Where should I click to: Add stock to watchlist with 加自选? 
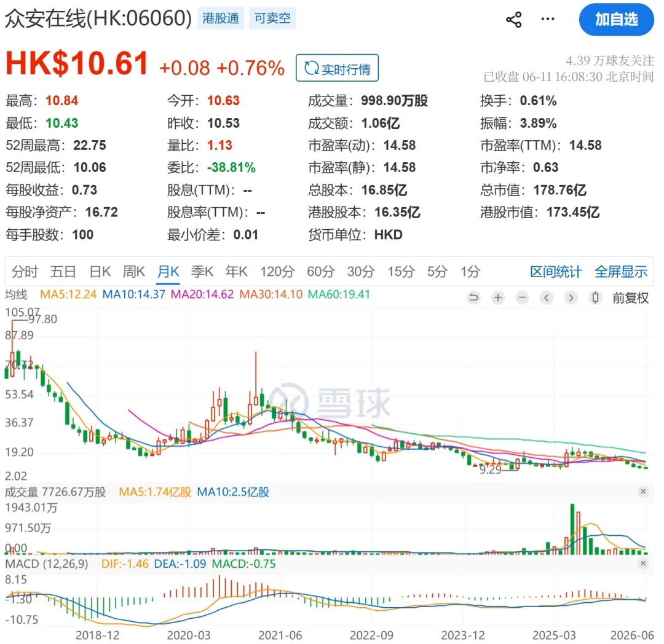pyautogui.click(x=616, y=20)
